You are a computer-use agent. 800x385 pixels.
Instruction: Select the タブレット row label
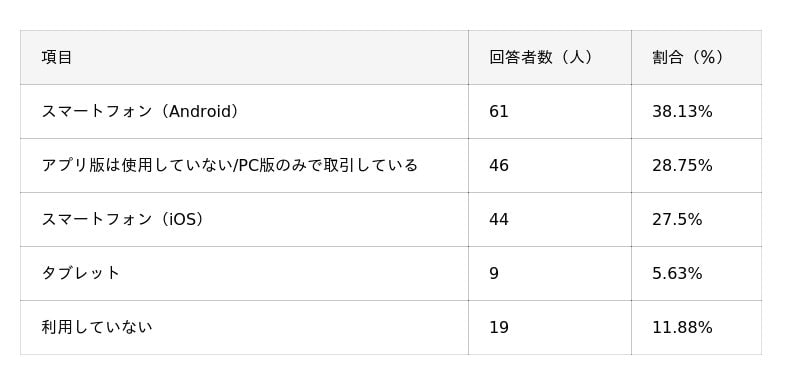click(80, 273)
